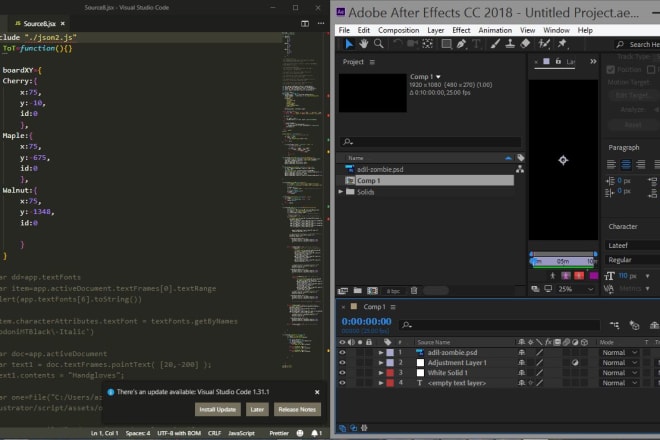The width and height of the screenshot is (660, 440).
Task: Toggle the Transfer Controls pane button in timeline
Action: pos(353,428)
